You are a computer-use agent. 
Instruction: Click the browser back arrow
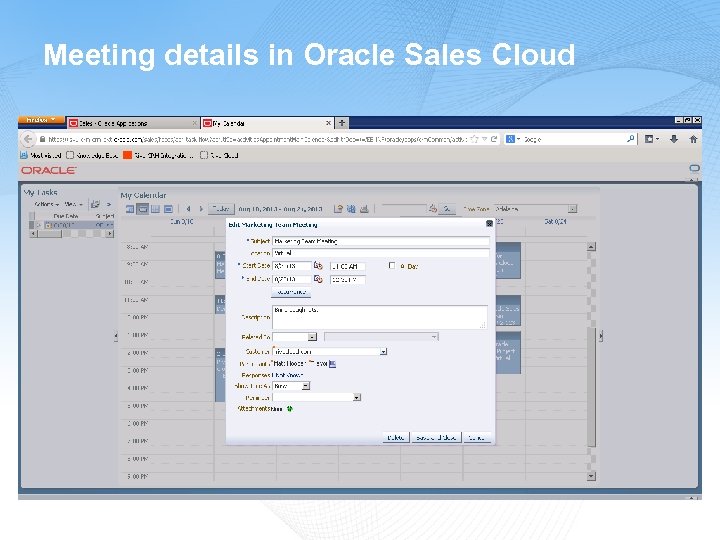(x=28, y=139)
